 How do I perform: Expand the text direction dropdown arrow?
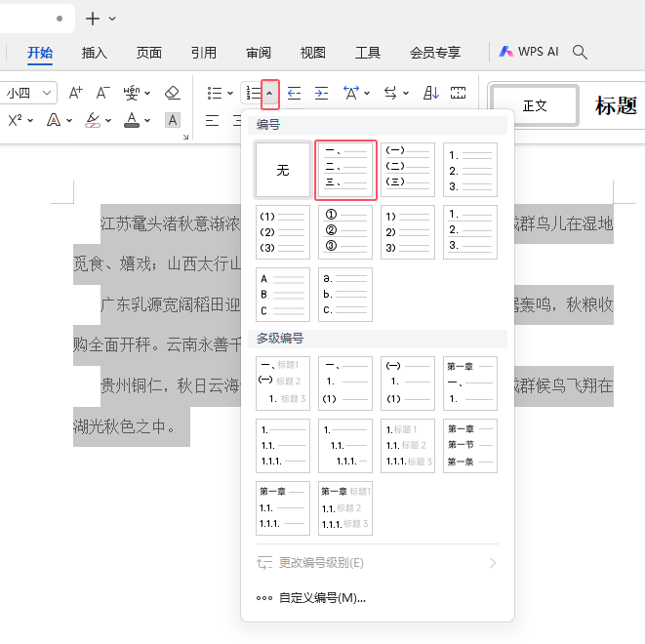(406, 94)
